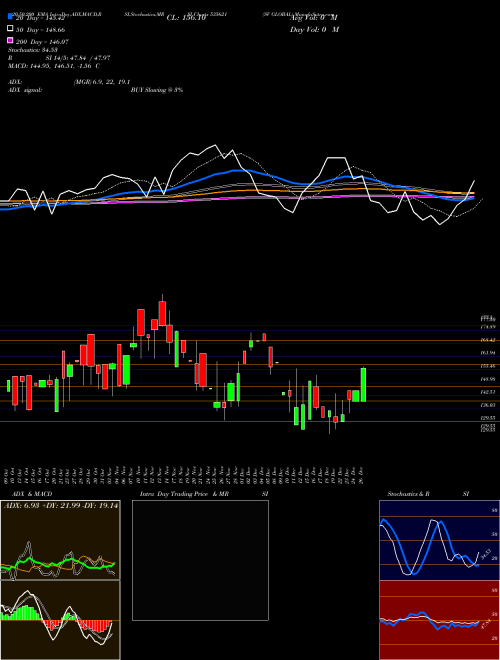Click the 'ADX & MACD' panel title
The height and width of the screenshot is (660, 500).
(x=32, y=494)
